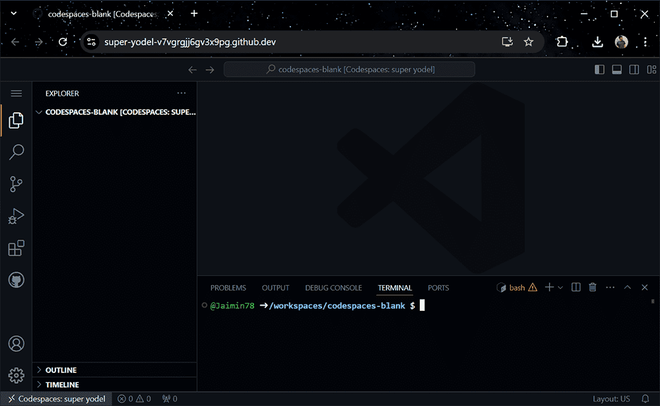Click the bash terminal profile label
Viewport: 660px width, 406px height.
[x=517, y=288]
